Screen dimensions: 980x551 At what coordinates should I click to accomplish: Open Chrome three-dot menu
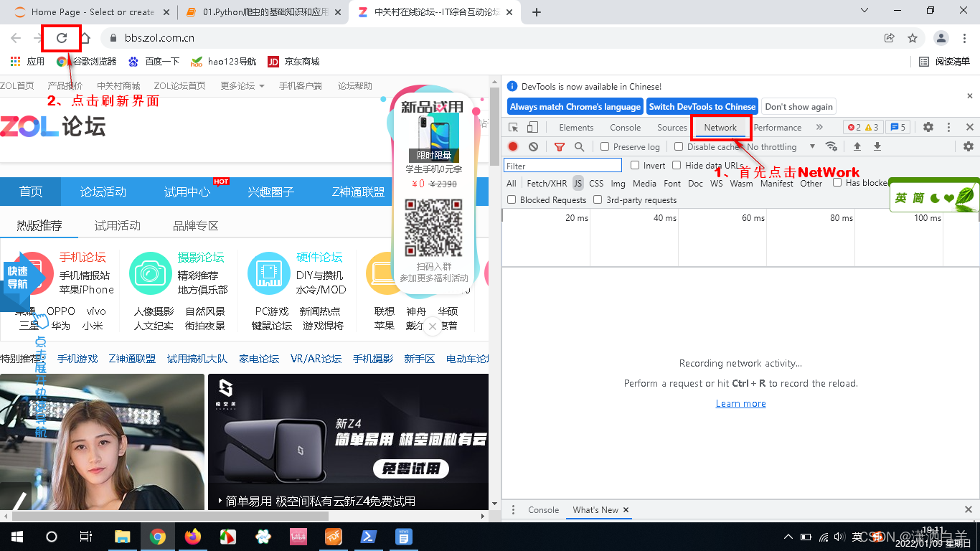[x=966, y=38]
